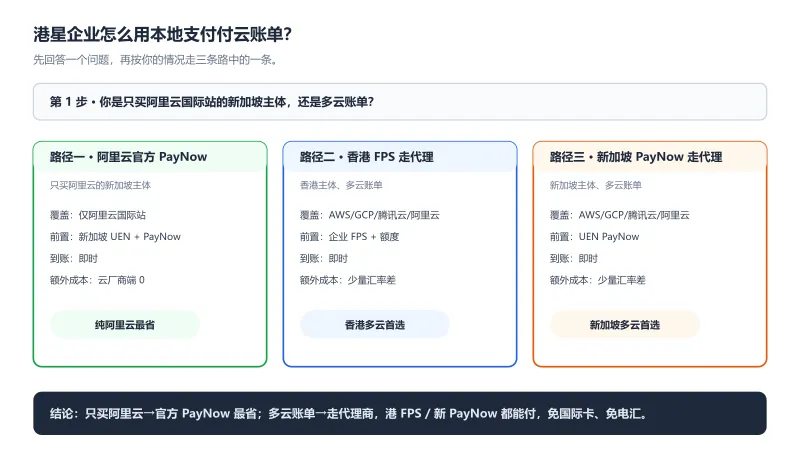The width and height of the screenshot is (800, 450).
Task: Click 额外成本:云厂商端 0 line
Action: tap(97, 280)
